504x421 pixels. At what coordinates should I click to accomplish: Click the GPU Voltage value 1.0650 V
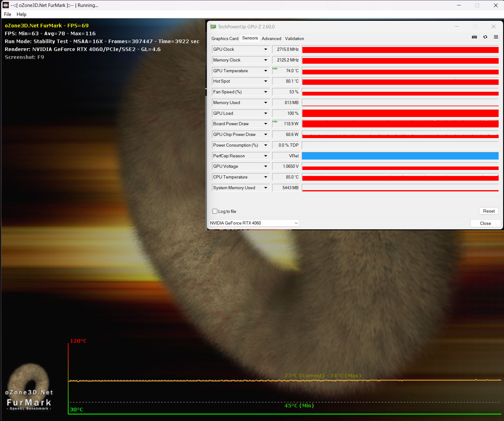286,167
